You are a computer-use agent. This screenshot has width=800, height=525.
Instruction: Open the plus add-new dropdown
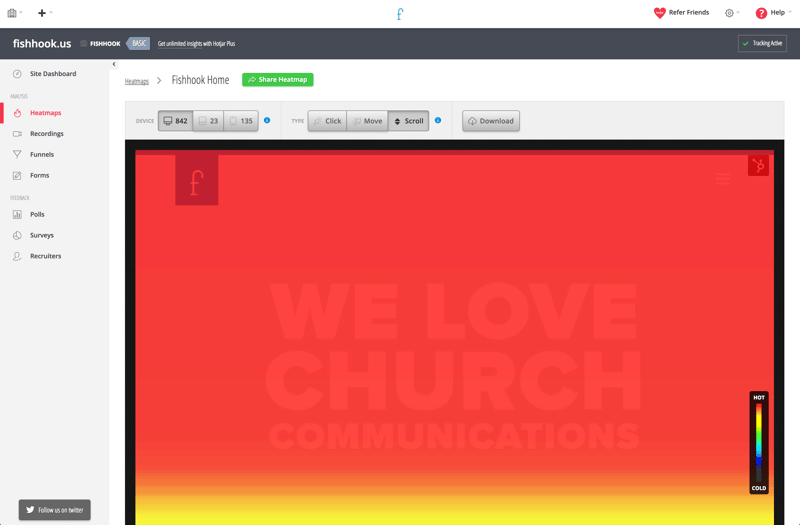45,13
